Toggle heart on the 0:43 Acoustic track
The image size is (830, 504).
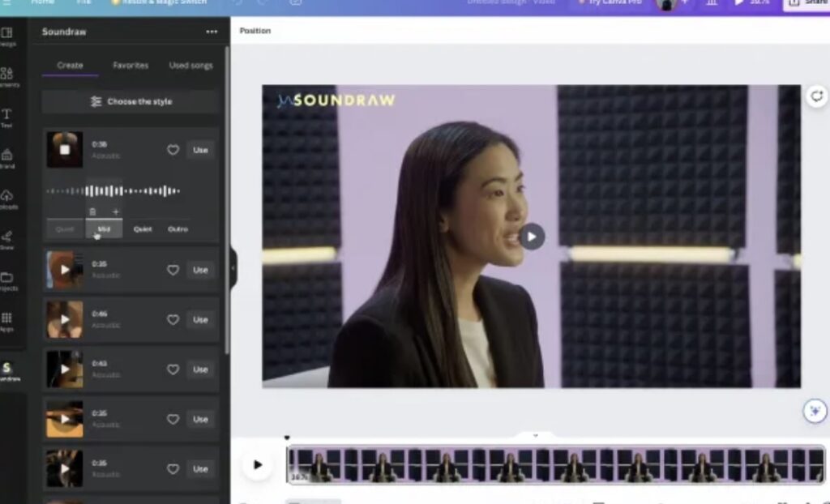(x=173, y=369)
